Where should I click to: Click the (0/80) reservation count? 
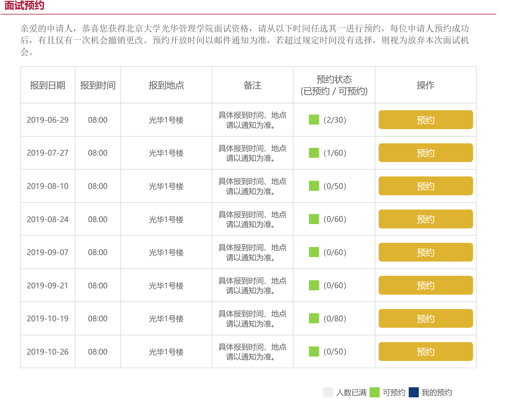(x=335, y=319)
